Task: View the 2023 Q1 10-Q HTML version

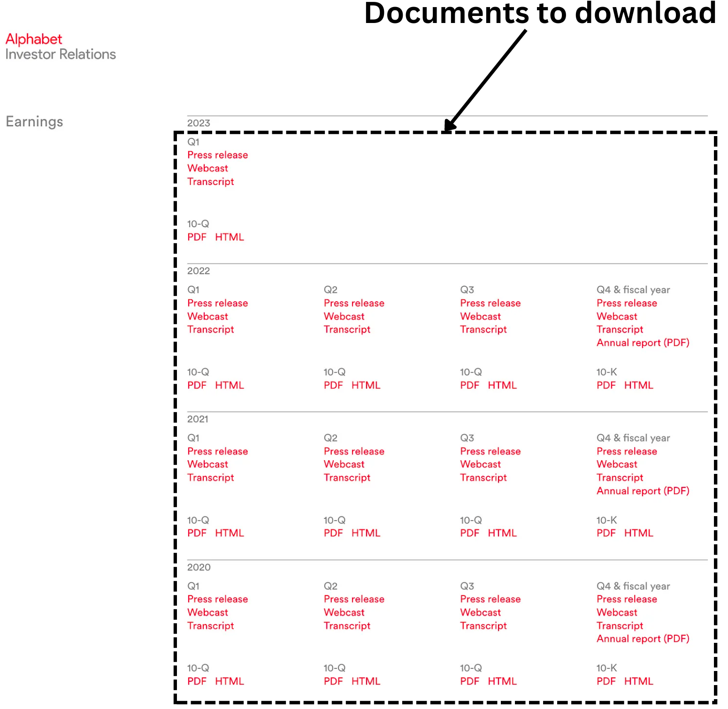Action: point(229,237)
